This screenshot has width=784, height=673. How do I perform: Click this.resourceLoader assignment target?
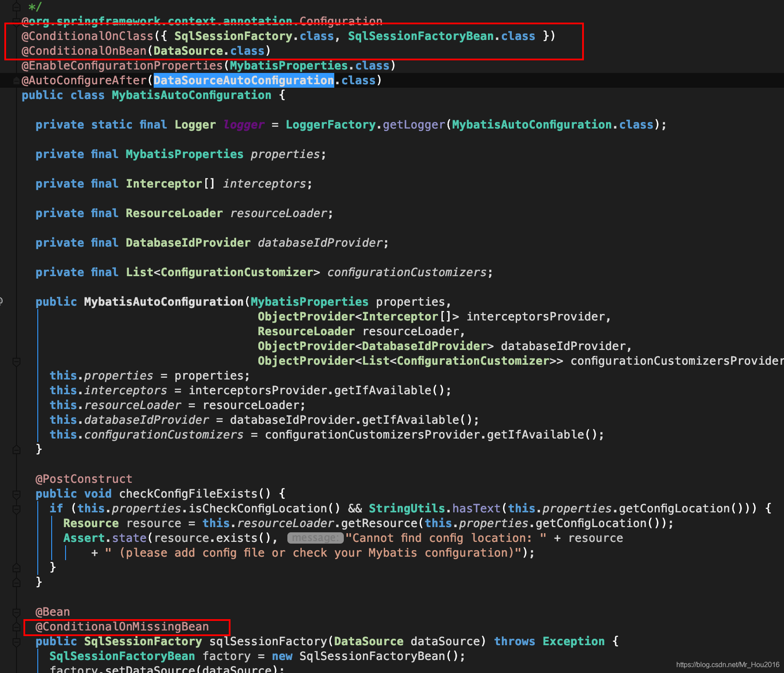click(x=115, y=405)
